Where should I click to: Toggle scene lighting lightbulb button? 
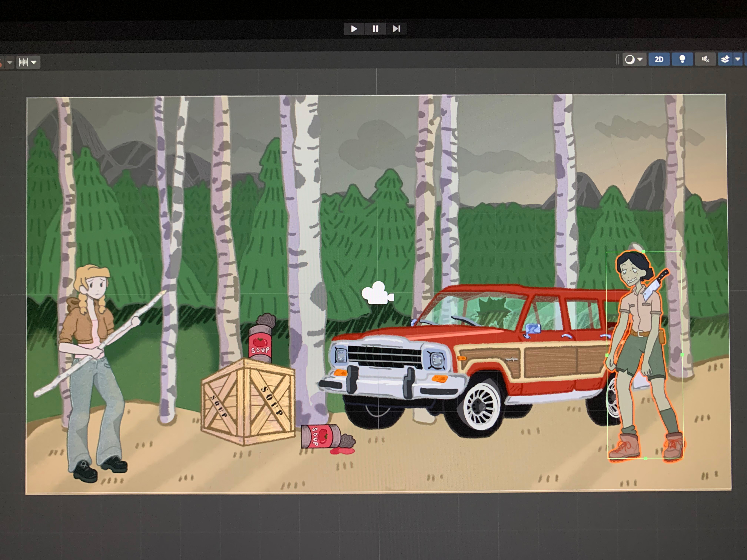(682, 59)
